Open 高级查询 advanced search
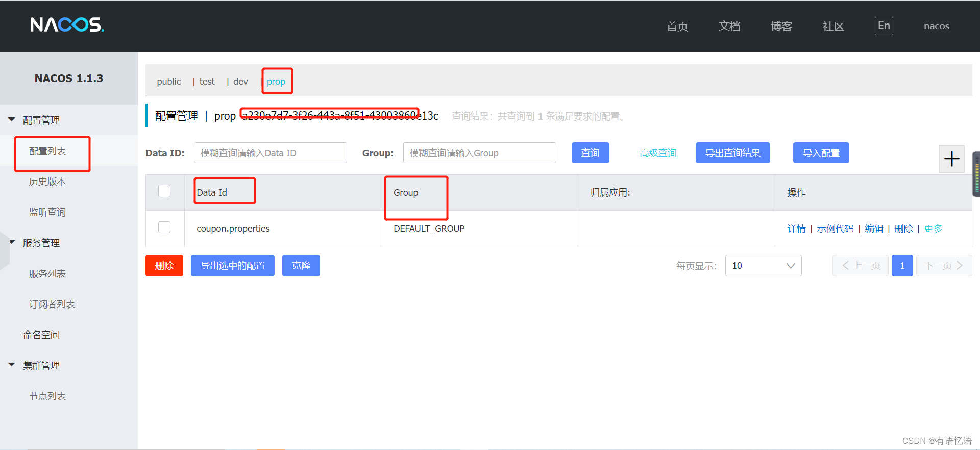980x450 pixels. tap(658, 153)
